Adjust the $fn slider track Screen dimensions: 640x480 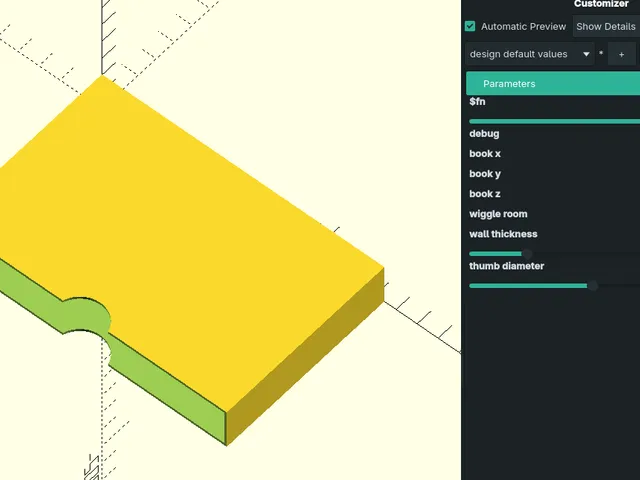coord(555,121)
